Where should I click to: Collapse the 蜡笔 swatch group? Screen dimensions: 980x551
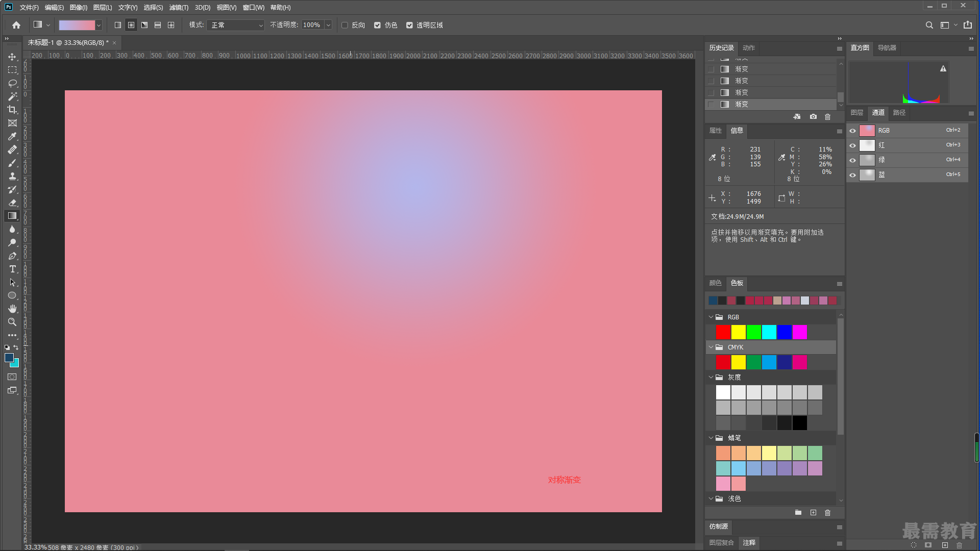[711, 438]
